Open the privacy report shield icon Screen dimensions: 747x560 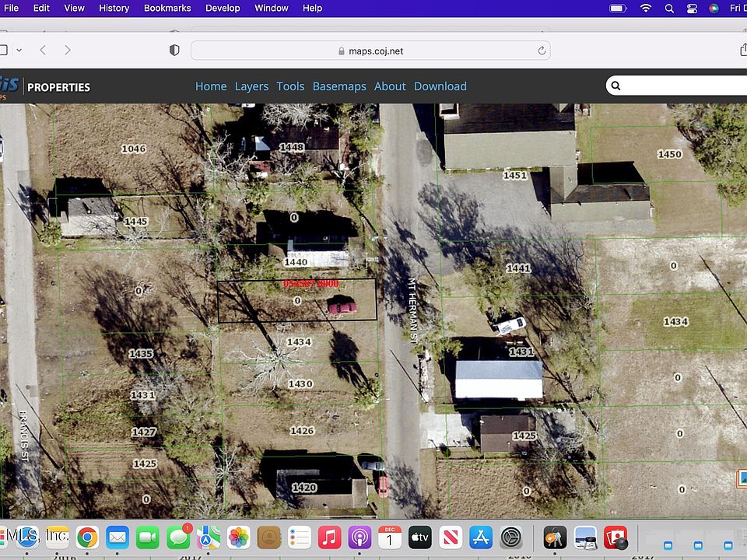(x=174, y=50)
